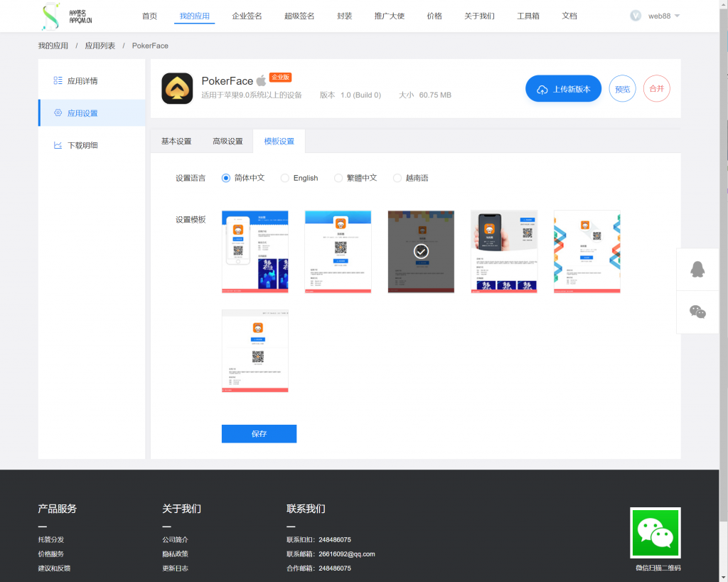Open 下载明细 in the sidebar

pyautogui.click(x=82, y=145)
